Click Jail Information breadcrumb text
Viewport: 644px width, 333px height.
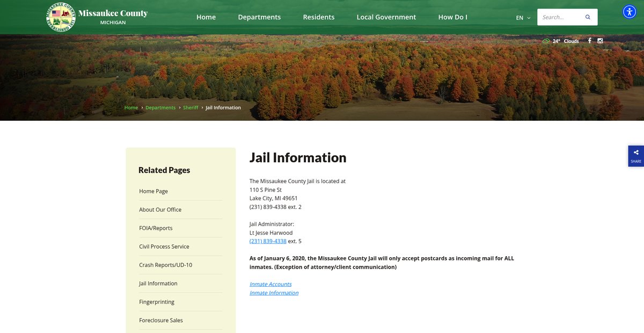223,107
